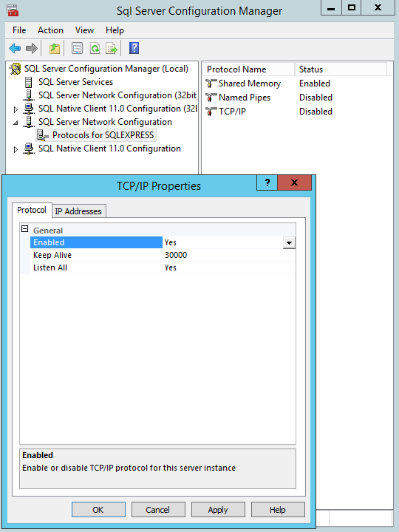The height and width of the screenshot is (532, 399).
Task: Open the Enabled value dropdown arrow
Action: (289, 242)
